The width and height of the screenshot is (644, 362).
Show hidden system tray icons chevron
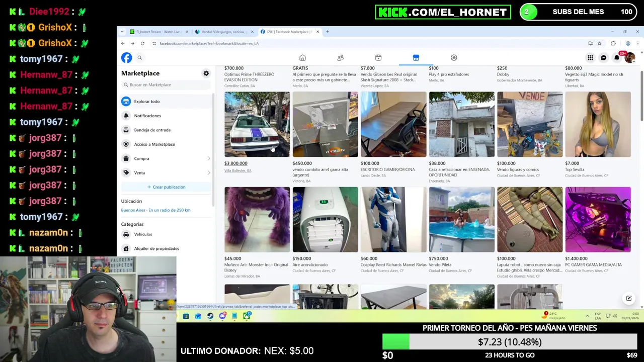[587, 316]
